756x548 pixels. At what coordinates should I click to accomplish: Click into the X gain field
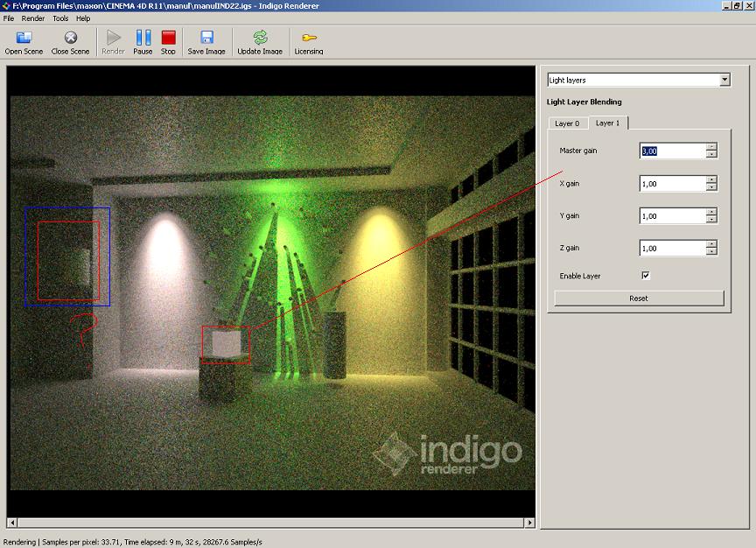[x=673, y=184]
